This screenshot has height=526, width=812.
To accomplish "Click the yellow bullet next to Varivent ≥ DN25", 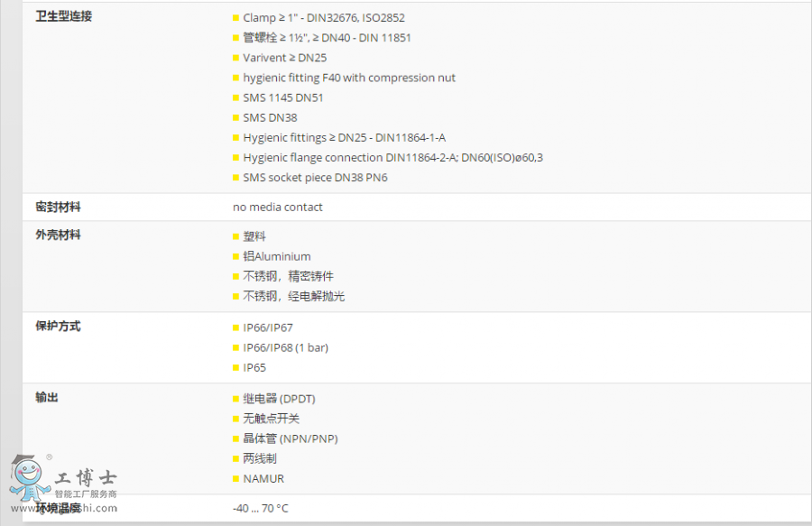I will coord(236,58).
